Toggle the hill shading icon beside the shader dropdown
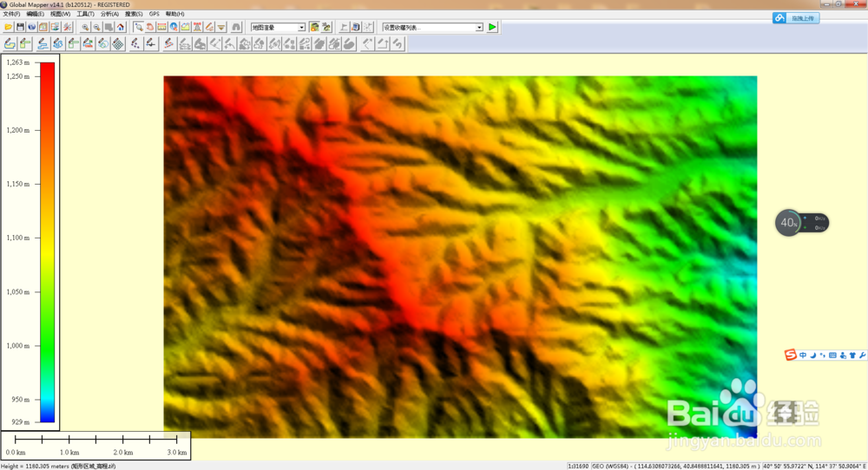The width and height of the screenshot is (868, 470). 314,27
